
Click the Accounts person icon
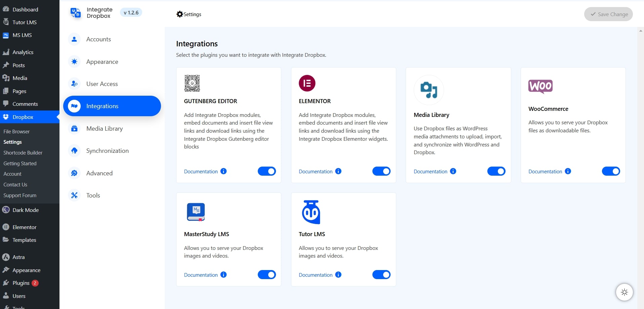pos(74,39)
